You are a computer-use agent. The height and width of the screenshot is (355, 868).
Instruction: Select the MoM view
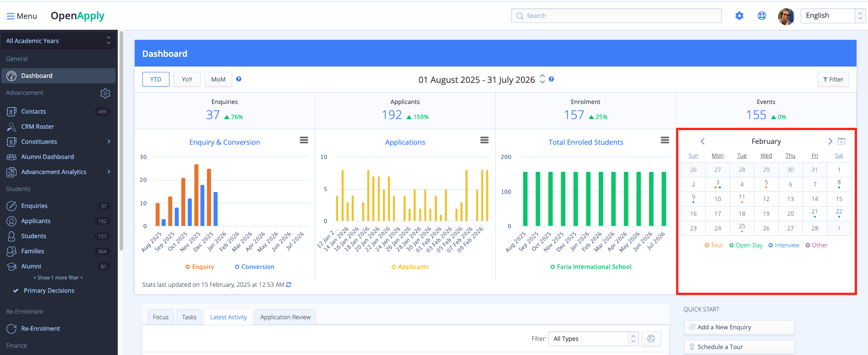coord(218,79)
